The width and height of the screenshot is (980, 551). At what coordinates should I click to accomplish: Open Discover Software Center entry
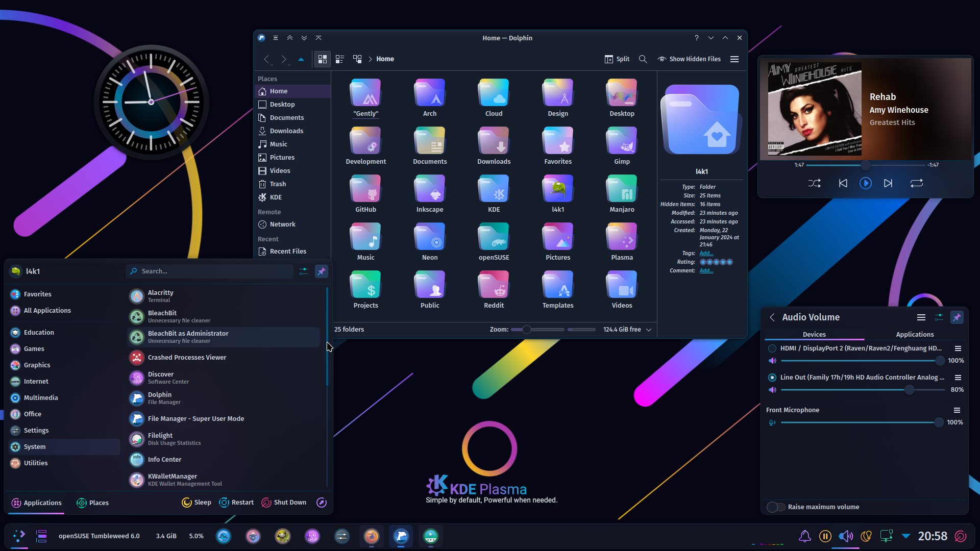pyautogui.click(x=224, y=378)
